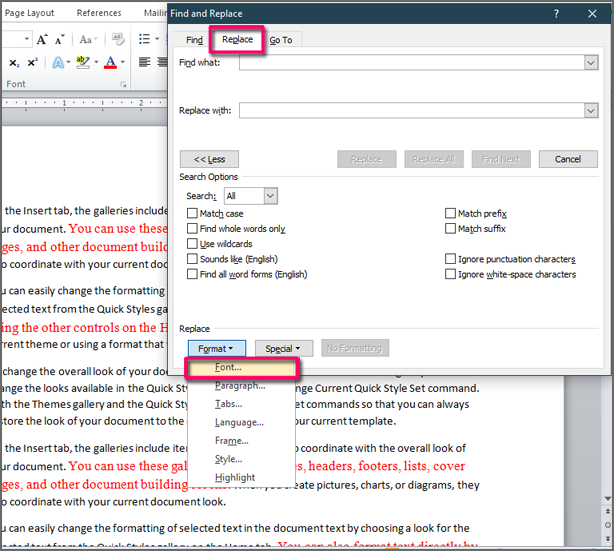Open the Special dropdown button
This screenshot has height=551, width=614.
coord(284,349)
